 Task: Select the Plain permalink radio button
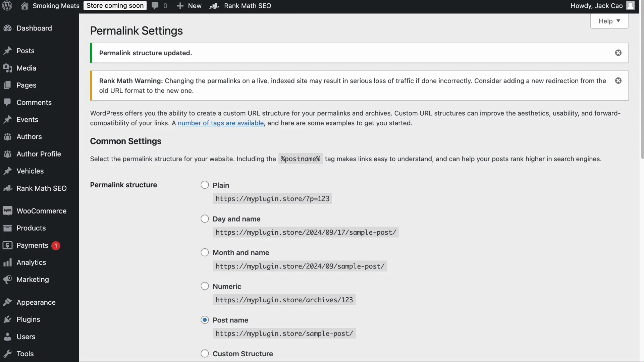pyautogui.click(x=205, y=185)
